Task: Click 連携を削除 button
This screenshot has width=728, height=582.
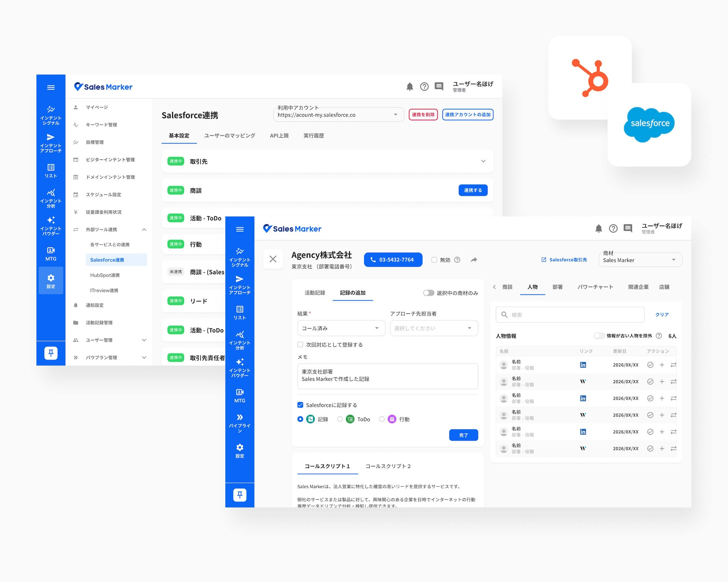Action: (x=423, y=114)
